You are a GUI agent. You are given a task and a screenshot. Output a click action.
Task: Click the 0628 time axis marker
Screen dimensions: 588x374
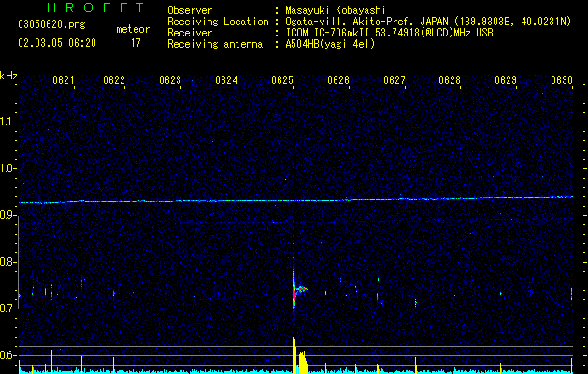(x=450, y=80)
